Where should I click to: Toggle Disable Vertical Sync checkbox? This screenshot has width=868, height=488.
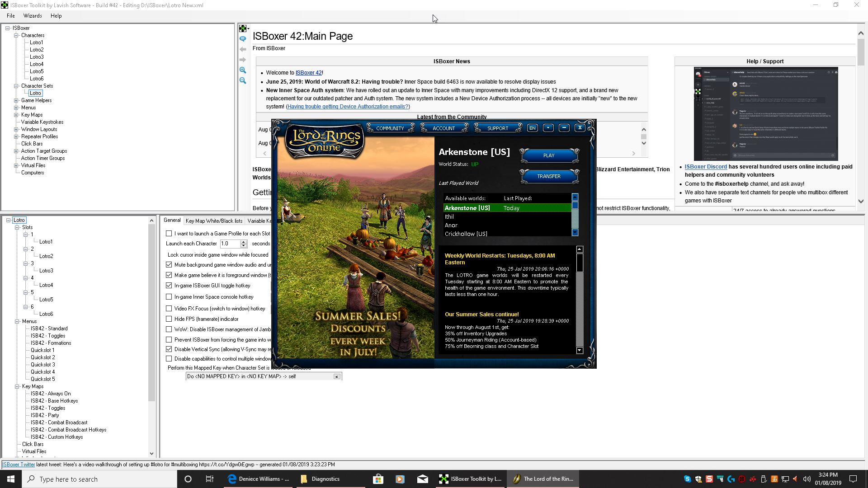[169, 349]
